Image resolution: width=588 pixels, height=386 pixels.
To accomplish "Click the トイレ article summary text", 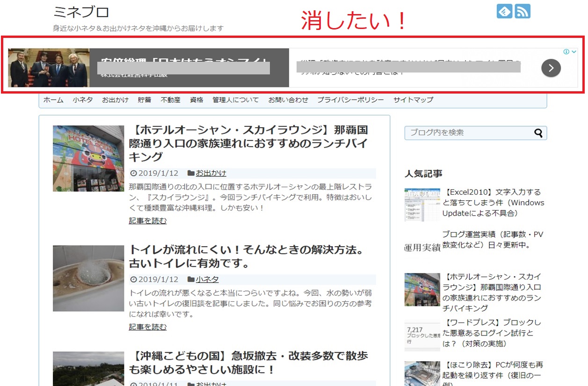I will pyautogui.click(x=250, y=304).
